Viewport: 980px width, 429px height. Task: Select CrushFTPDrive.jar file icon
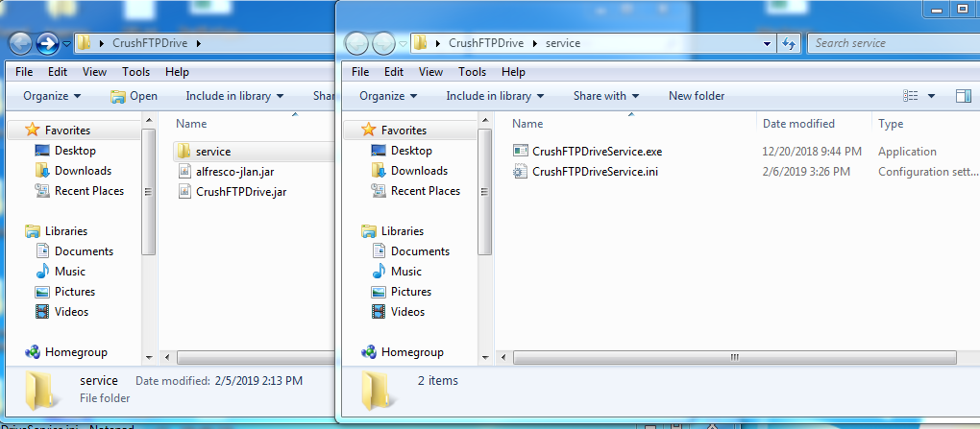pos(184,192)
